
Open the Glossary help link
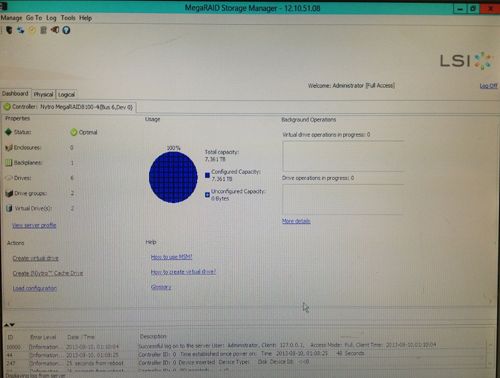pos(161,287)
